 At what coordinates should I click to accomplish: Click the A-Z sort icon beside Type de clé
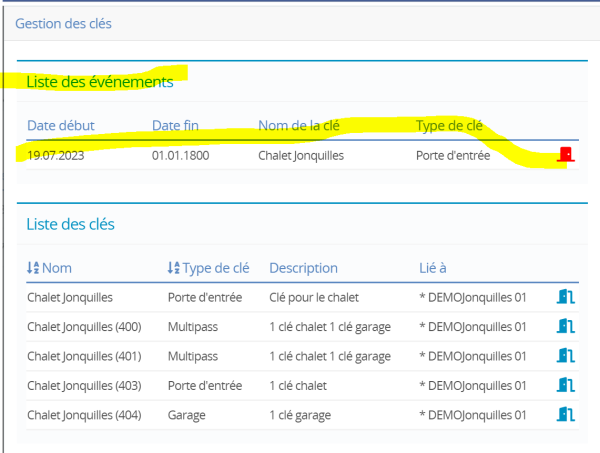point(173,268)
